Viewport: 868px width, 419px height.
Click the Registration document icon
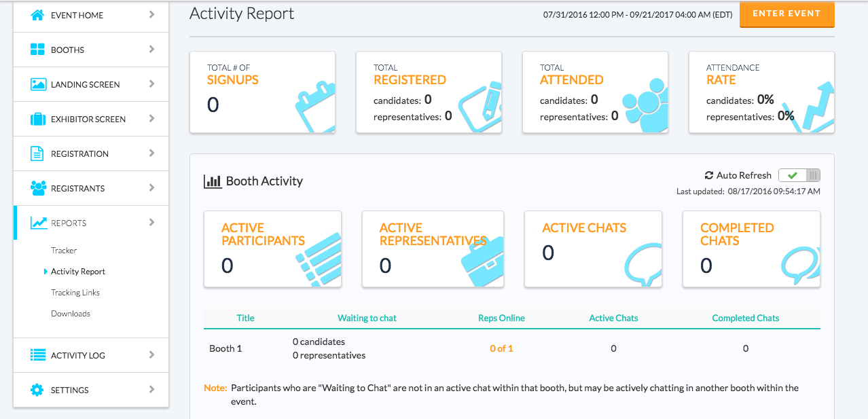pyautogui.click(x=37, y=153)
